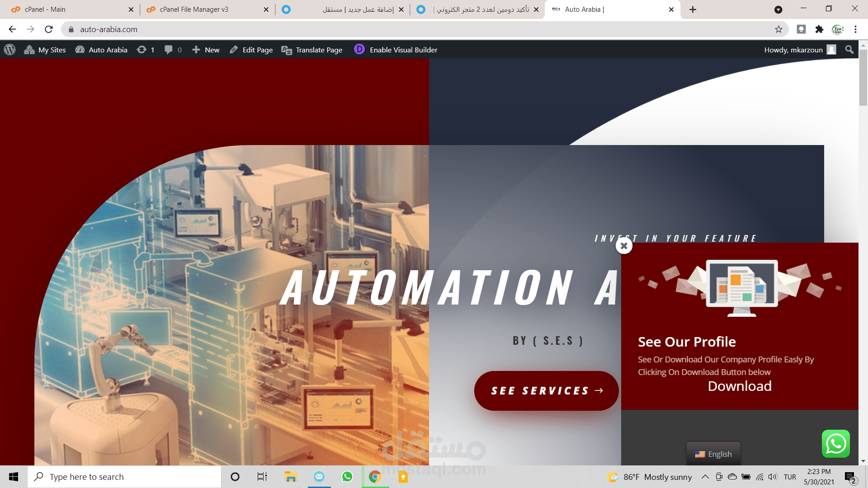Click the page vertical scrollbar thumb
868x488 pixels.
pos(863,78)
